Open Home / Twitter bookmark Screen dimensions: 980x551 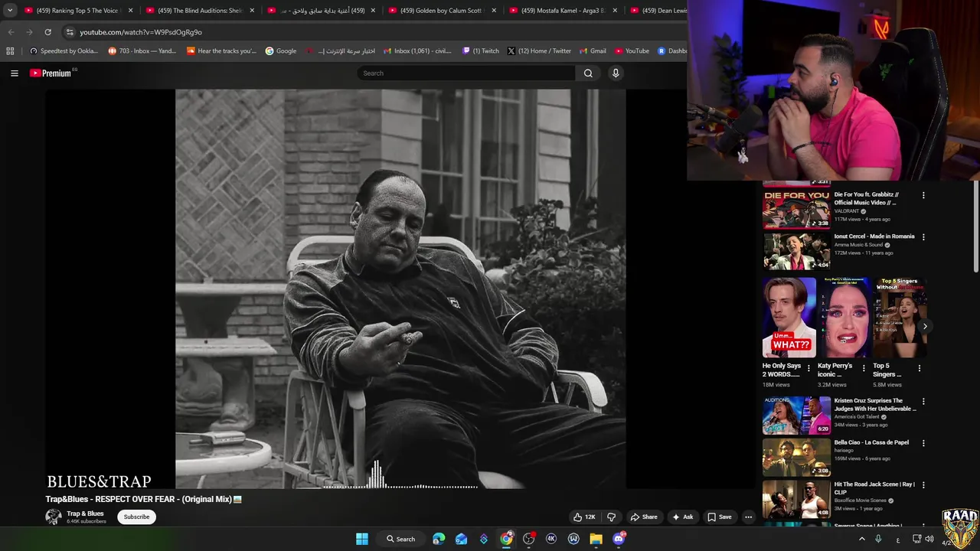(x=539, y=51)
